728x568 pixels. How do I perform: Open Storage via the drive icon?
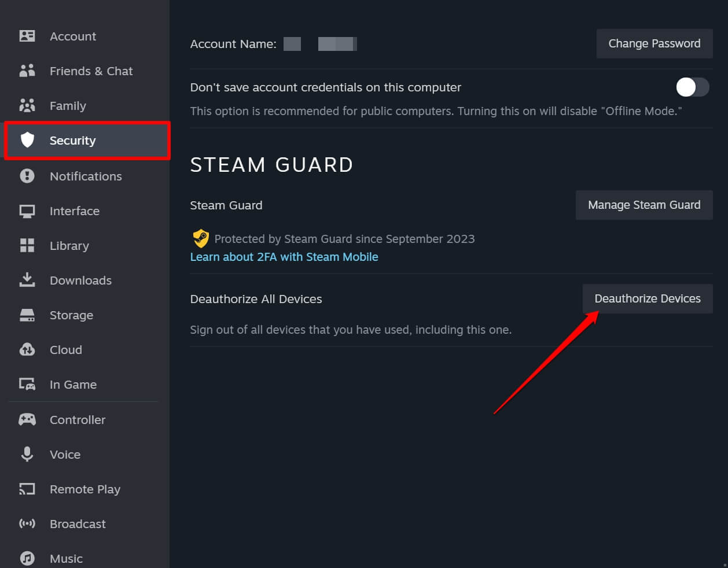[27, 315]
